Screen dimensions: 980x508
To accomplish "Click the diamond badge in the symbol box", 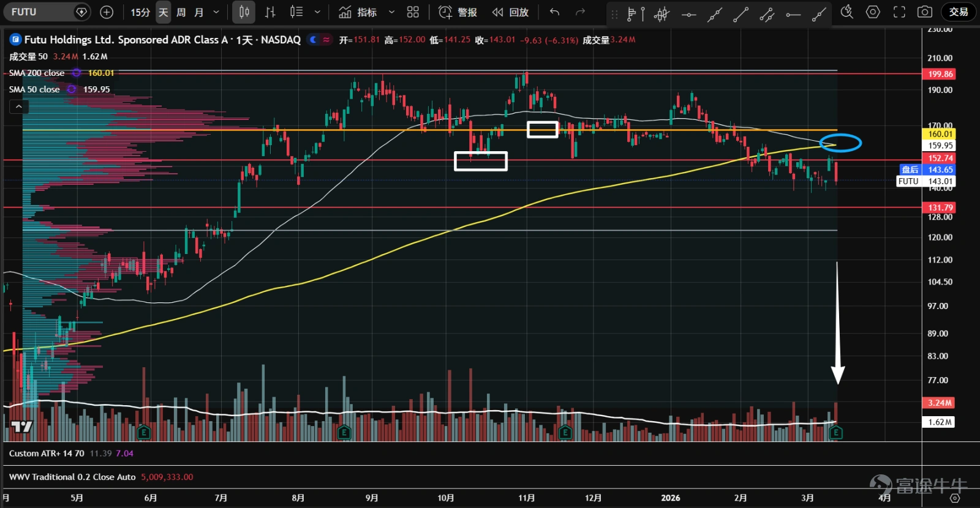I will (x=81, y=12).
